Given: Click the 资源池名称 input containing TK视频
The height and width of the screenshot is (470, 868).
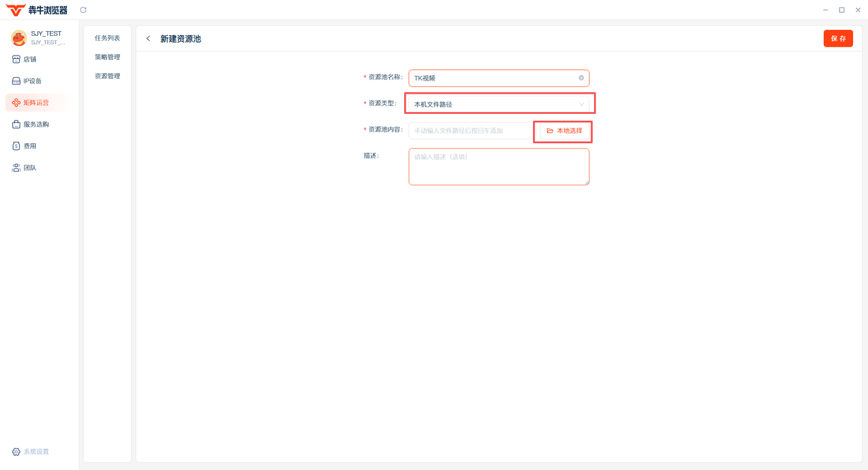Looking at the screenshot, I should pyautogui.click(x=492, y=78).
